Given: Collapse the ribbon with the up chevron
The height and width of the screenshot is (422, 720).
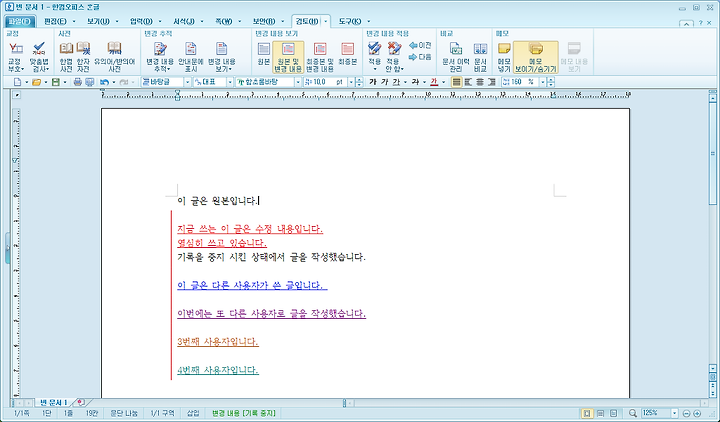Looking at the screenshot, I should pos(686,23).
